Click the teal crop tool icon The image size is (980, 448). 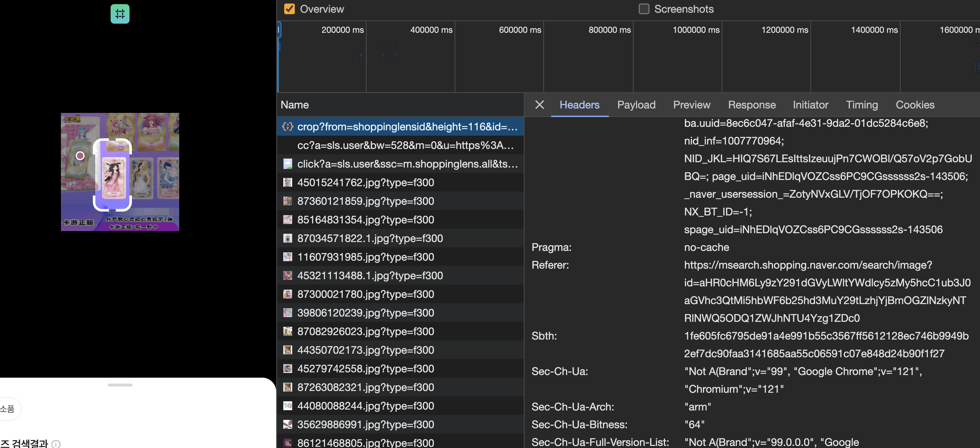click(x=120, y=14)
